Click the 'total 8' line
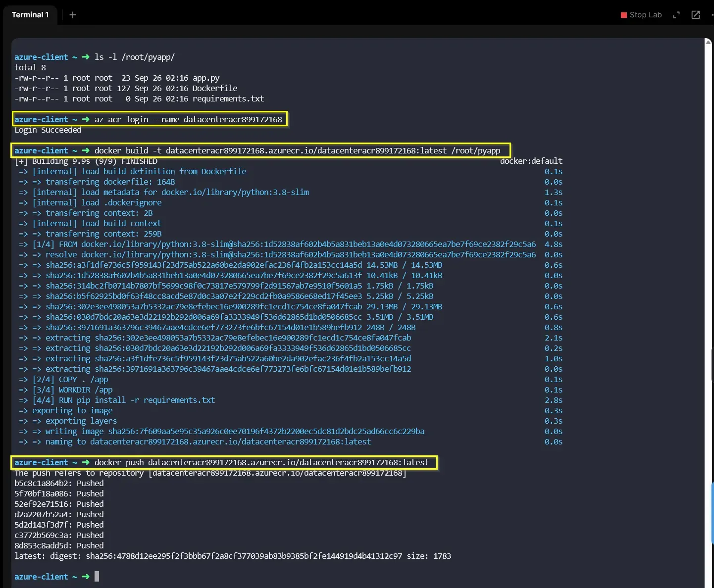Viewport: 714px width, 588px height. click(x=30, y=67)
